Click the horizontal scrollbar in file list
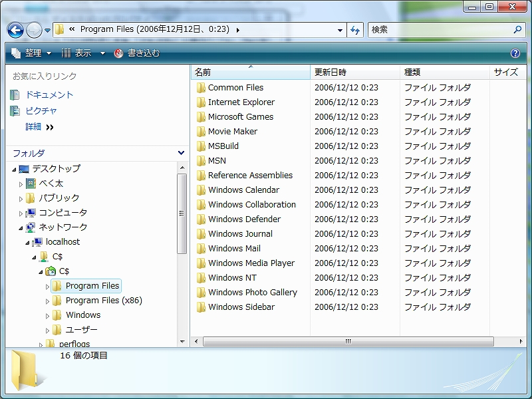Image resolution: width=532 pixels, height=399 pixels. [x=348, y=341]
